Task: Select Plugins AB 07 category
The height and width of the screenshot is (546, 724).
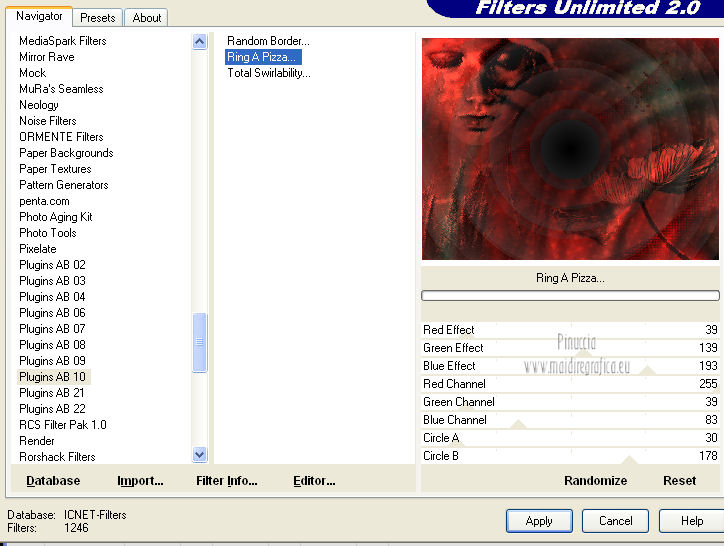Action: click(x=52, y=329)
